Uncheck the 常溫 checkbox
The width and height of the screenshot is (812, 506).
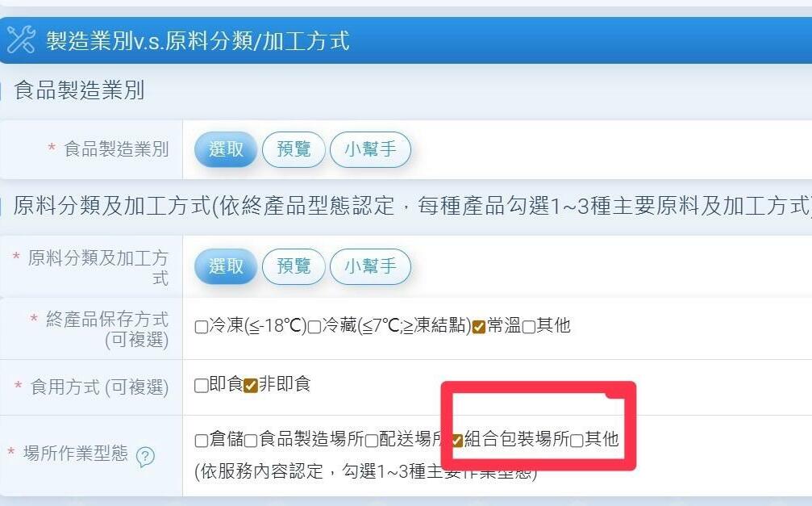pyautogui.click(x=479, y=327)
